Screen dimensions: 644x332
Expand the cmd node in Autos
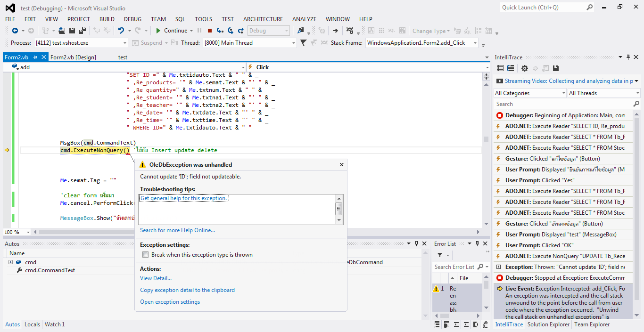[x=10, y=262]
